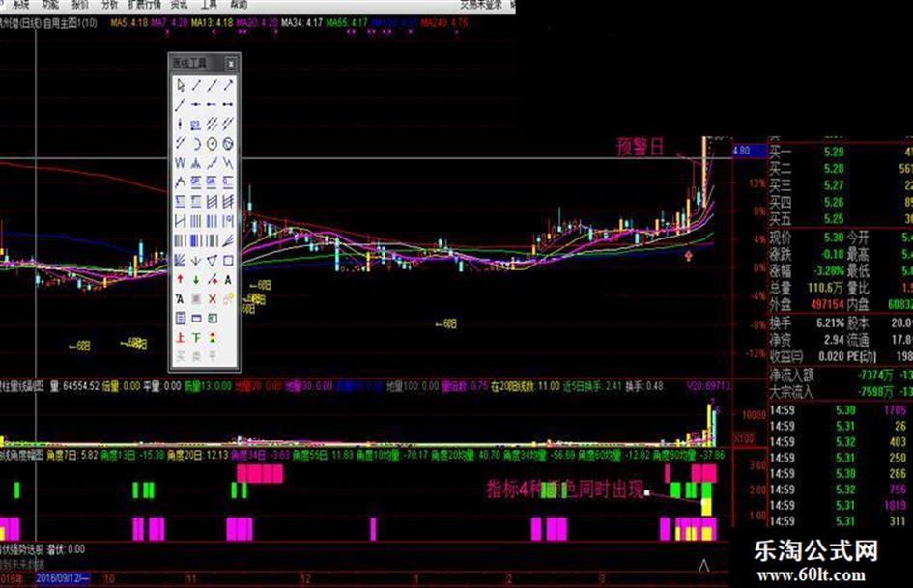Select the circle drawing tool

click(212, 143)
